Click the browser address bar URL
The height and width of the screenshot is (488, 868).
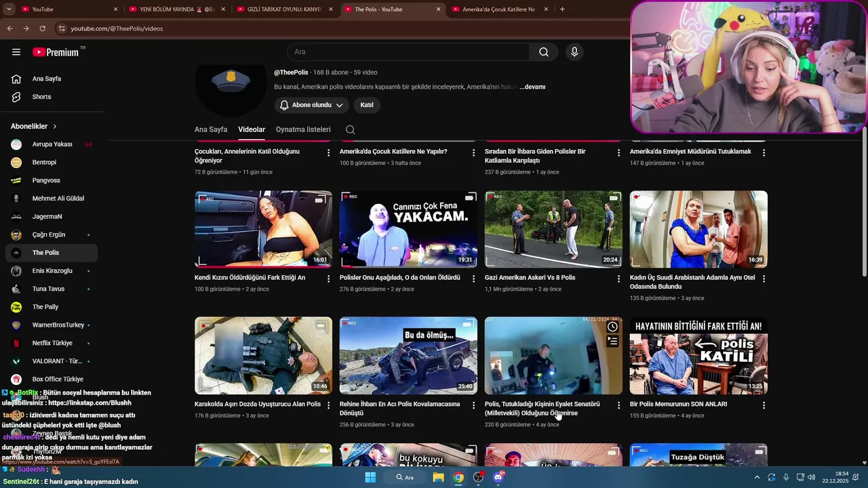coord(117,28)
